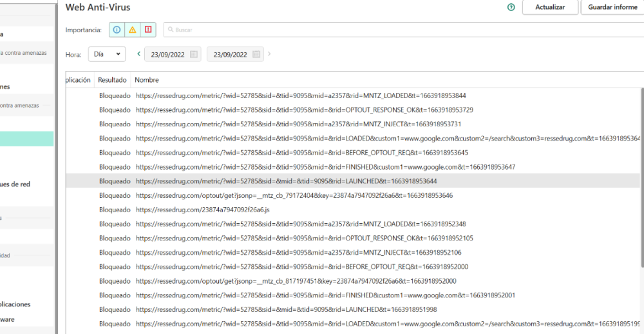Click the end date field 23/09/2022

[x=235, y=54]
